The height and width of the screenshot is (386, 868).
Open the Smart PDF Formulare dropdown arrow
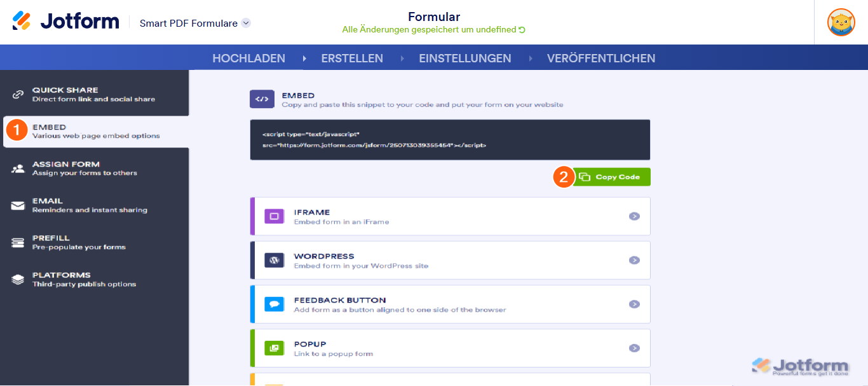246,23
